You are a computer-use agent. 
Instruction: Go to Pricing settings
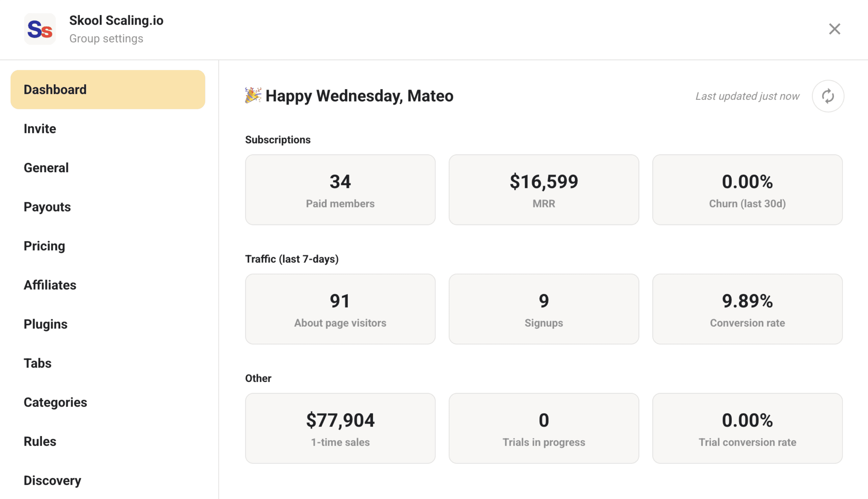[44, 246]
